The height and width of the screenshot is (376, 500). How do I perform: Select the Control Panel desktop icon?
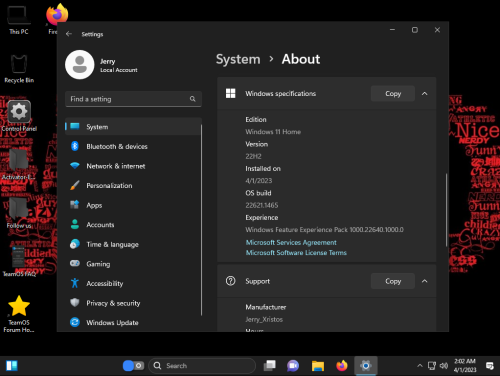pos(19,116)
